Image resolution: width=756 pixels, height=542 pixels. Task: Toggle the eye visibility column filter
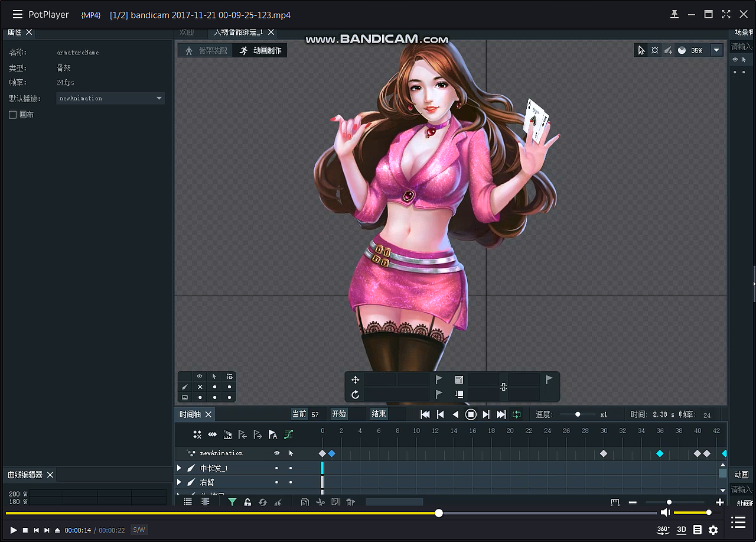tap(200, 377)
